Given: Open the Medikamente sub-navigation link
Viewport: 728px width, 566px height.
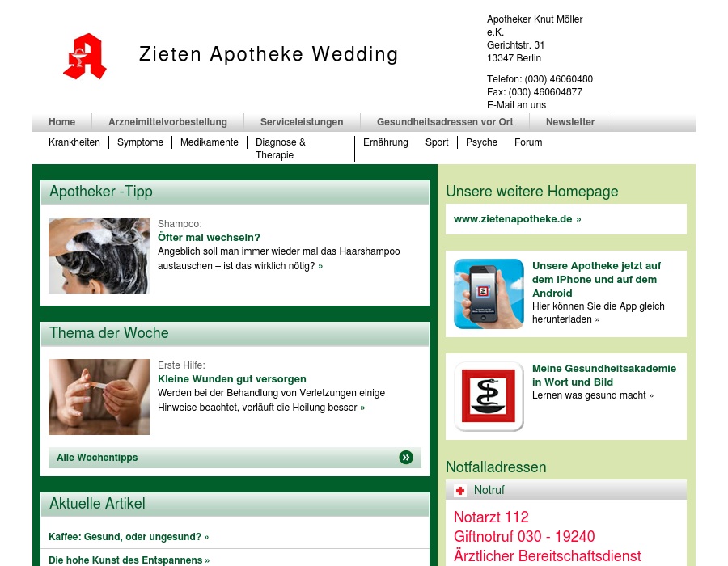Looking at the screenshot, I should click(210, 142).
